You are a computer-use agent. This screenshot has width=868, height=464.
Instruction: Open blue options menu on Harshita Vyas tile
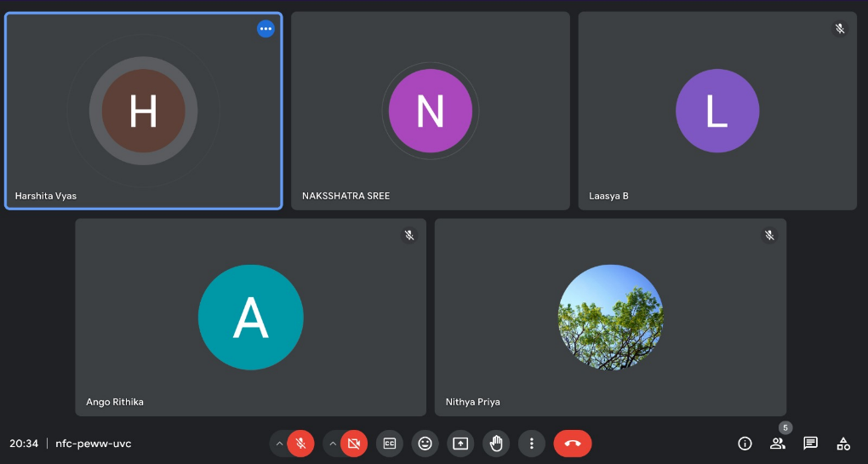point(266,29)
